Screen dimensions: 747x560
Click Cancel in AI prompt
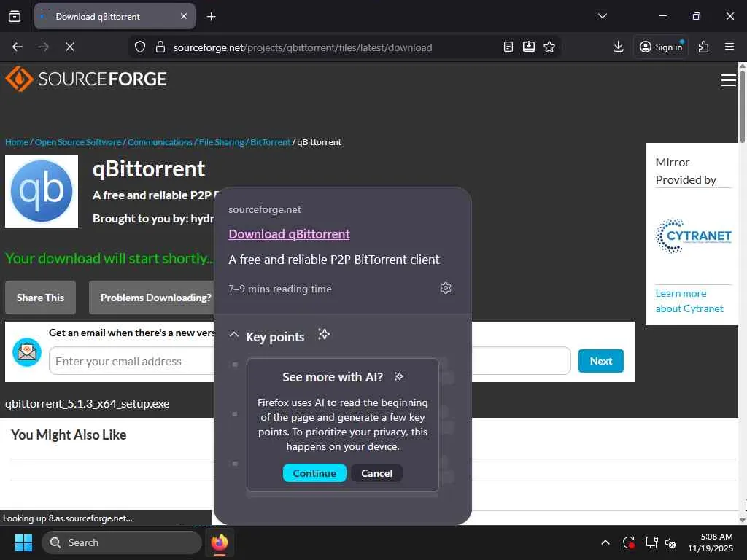pyautogui.click(x=377, y=473)
